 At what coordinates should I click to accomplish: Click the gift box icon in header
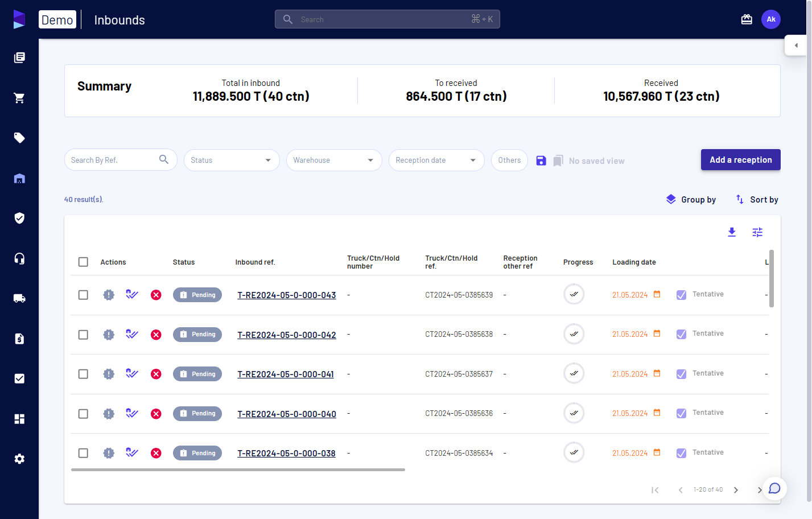747,19
